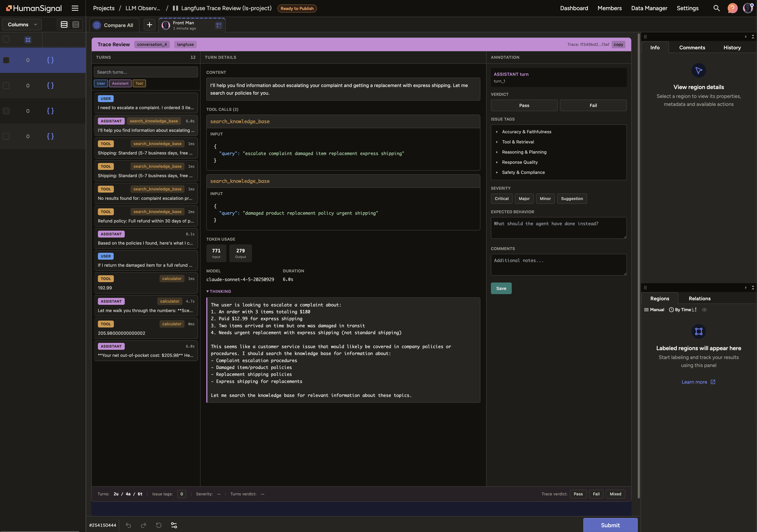
Task: Switch to grid view near Columns
Action: [x=76, y=24]
